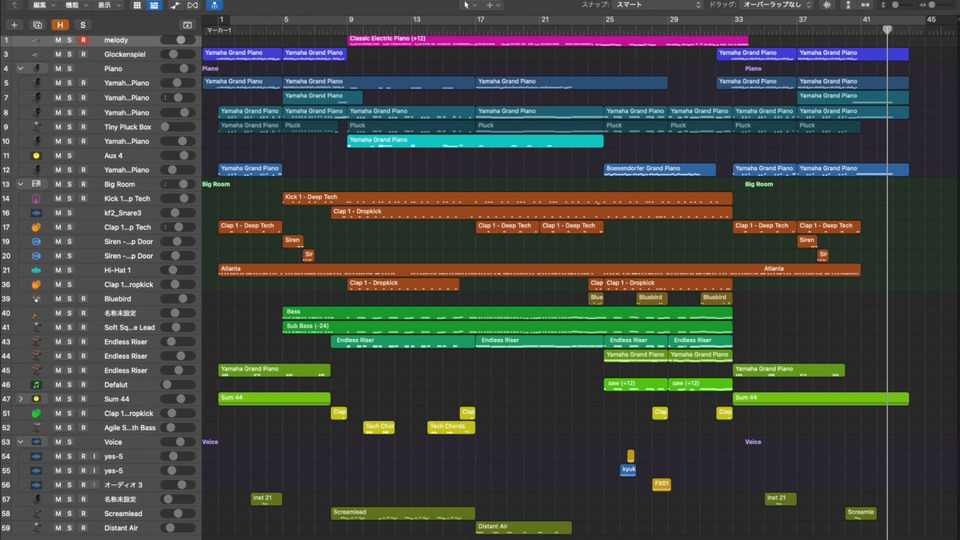The height and width of the screenshot is (540, 960).
Task: Toggle the orange H hide tracks button
Action: (x=61, y=24)
